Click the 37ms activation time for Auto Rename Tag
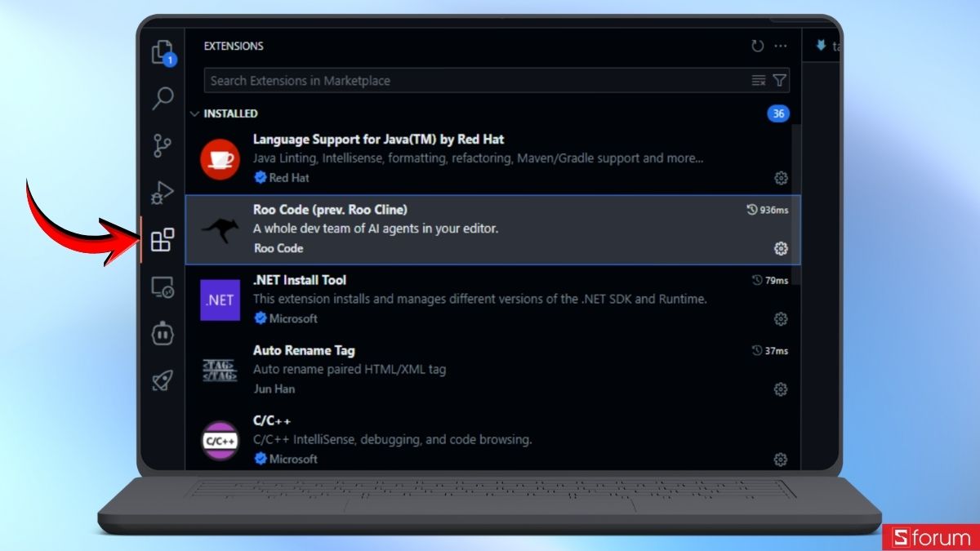Screen dimensions: 980x551 point(770,350)
